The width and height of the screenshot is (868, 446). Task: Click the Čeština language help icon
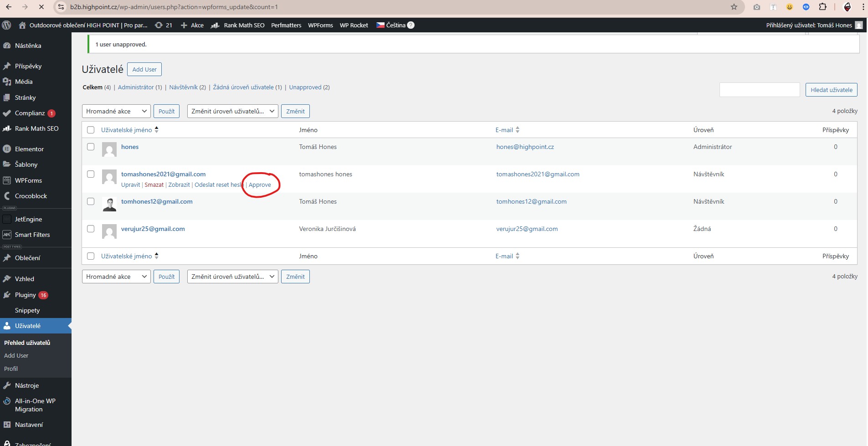click(411, 25)
